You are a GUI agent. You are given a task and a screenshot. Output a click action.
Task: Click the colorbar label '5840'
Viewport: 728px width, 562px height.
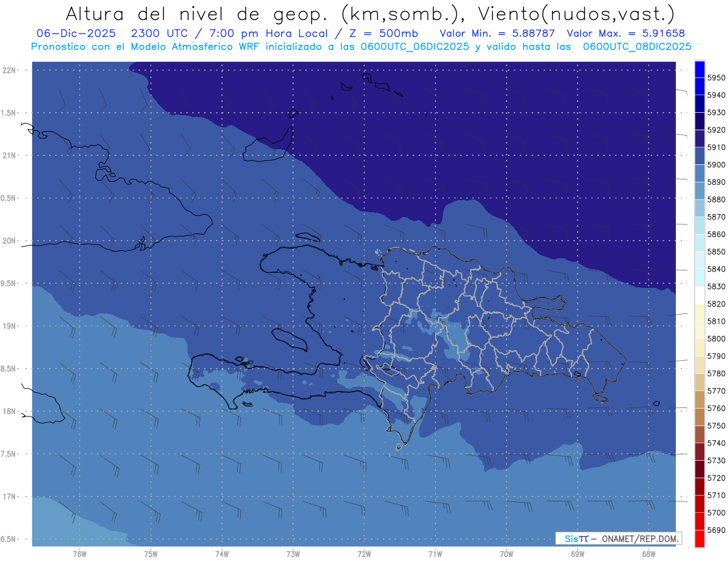(x=716, y=269)
